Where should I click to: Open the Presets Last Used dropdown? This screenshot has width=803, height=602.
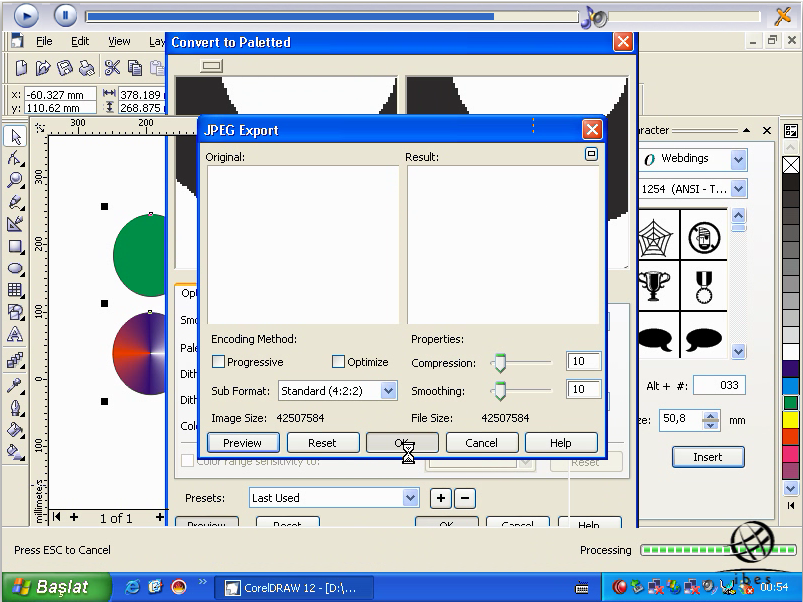pyautogui.click(x=410, y=498)
